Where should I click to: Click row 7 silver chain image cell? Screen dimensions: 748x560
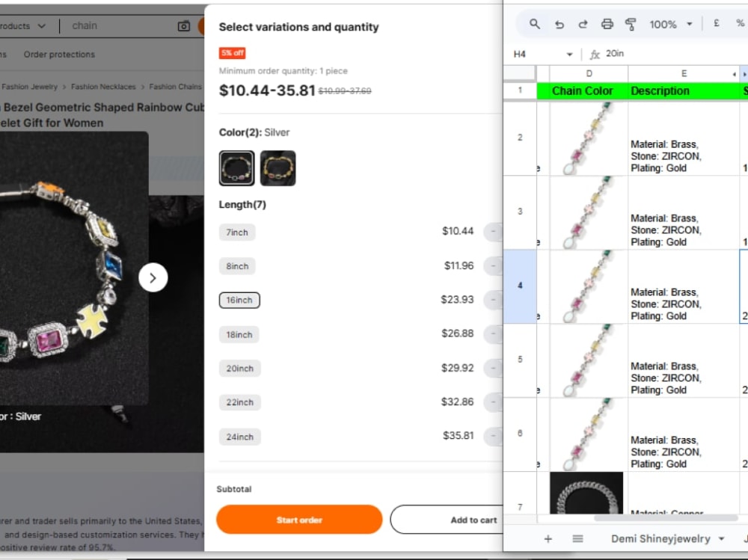click(x=586, y=493)
